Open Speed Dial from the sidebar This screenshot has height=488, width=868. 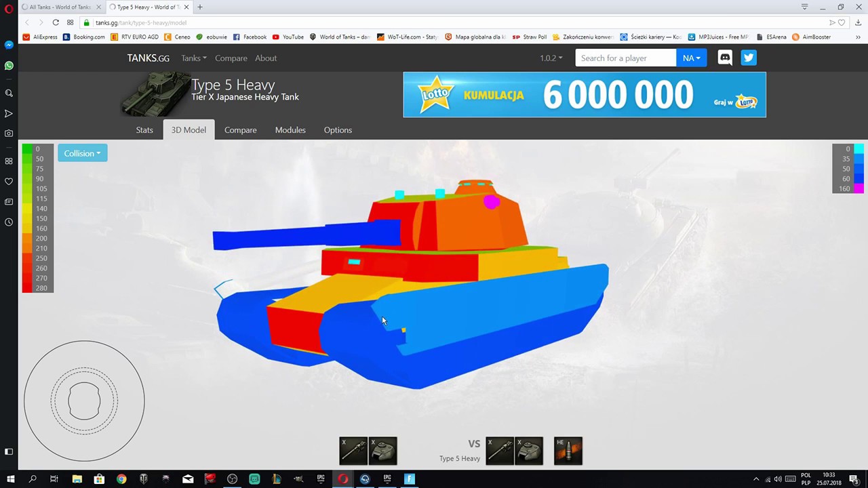(x=9, y=161)
